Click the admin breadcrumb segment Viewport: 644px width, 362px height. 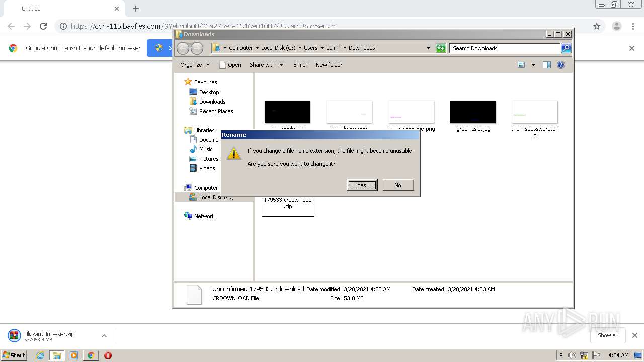(x=333, y=48)
